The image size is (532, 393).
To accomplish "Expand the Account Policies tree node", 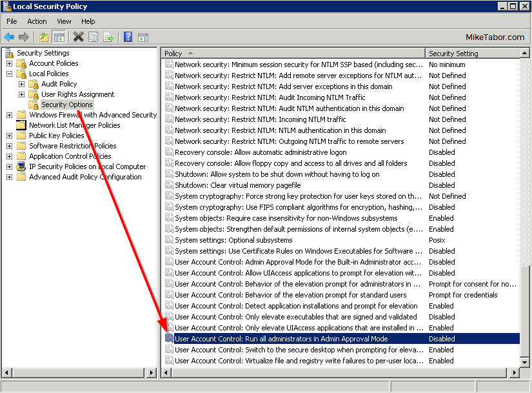I will [9, 63].
